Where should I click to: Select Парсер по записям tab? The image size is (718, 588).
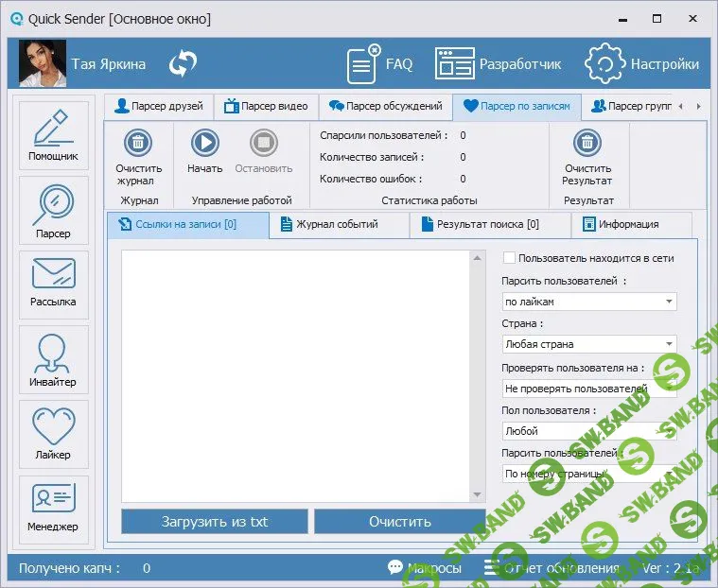[517, 106]
